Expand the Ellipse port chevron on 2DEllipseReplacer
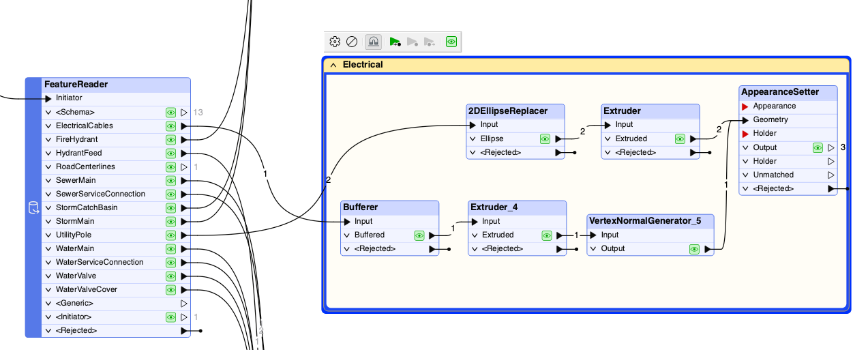The image size is (868, 350). coord(473,138)
